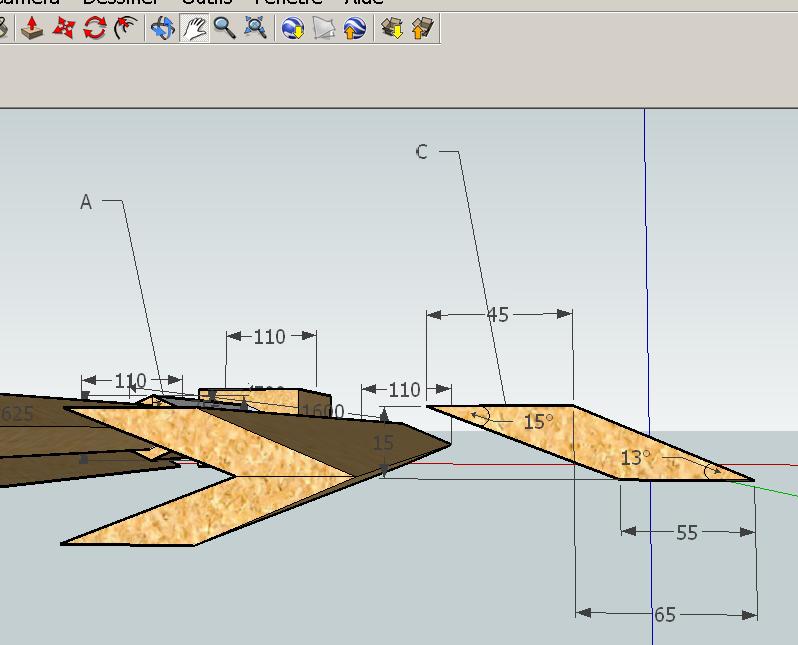Choose the Offset tool
This screenshot has width=798, height=645.
(x=126, y=28)
